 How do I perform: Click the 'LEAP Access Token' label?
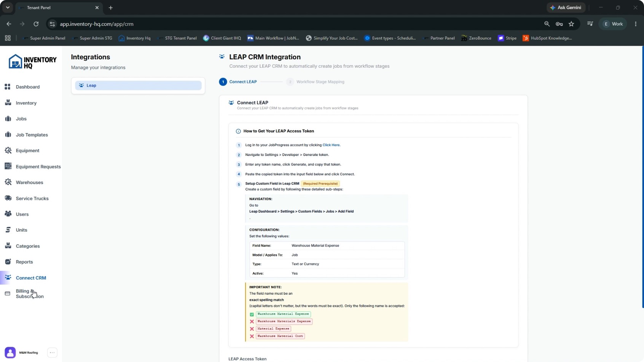click(247, 359)
